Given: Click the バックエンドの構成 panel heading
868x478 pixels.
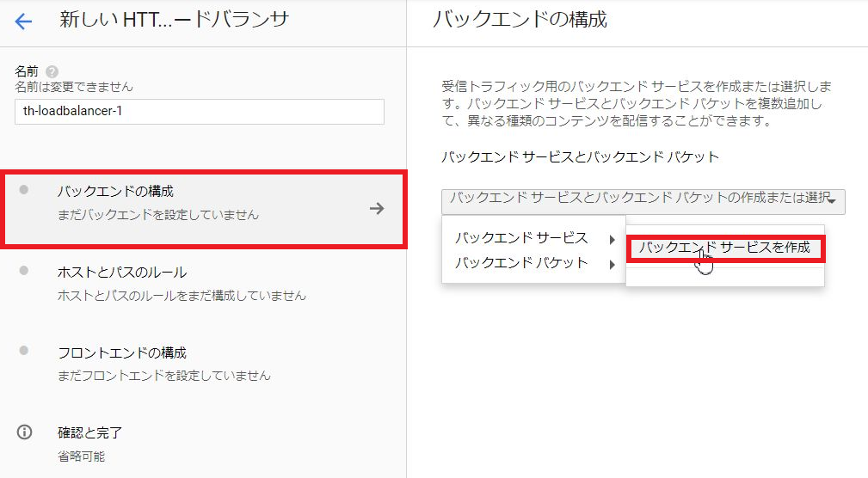Looking at the screenshot, I should (520, 20).
